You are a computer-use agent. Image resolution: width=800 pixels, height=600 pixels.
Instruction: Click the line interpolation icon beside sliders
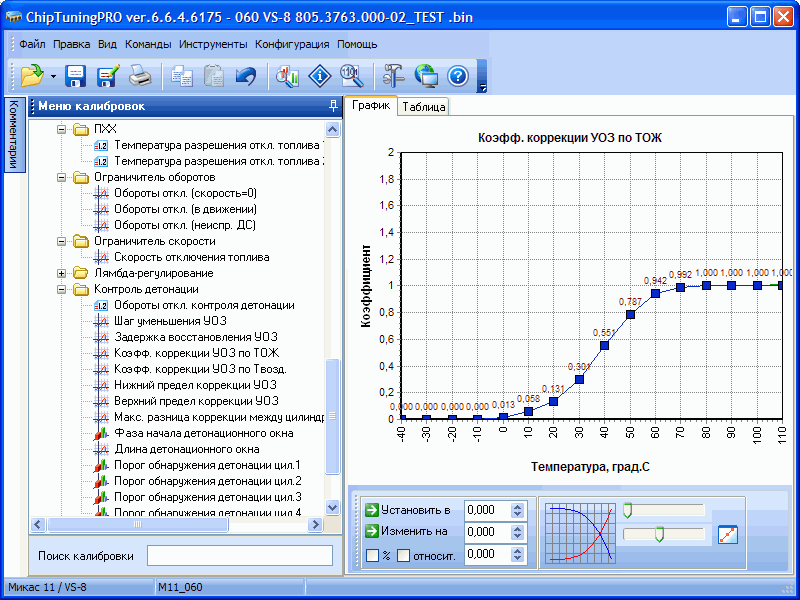pyautogui.click(x=727, y=534)
